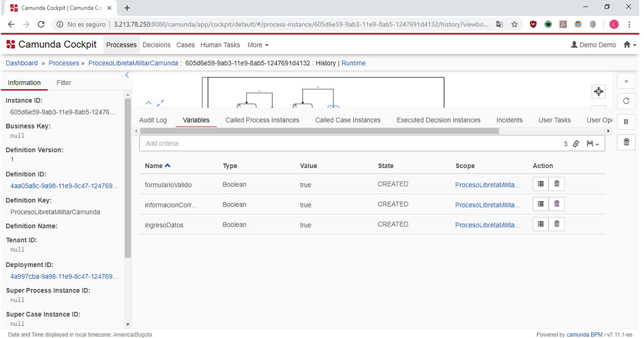644x338 pixels.
Task: Navigate to Human Tasks
Action: point(220,45)
